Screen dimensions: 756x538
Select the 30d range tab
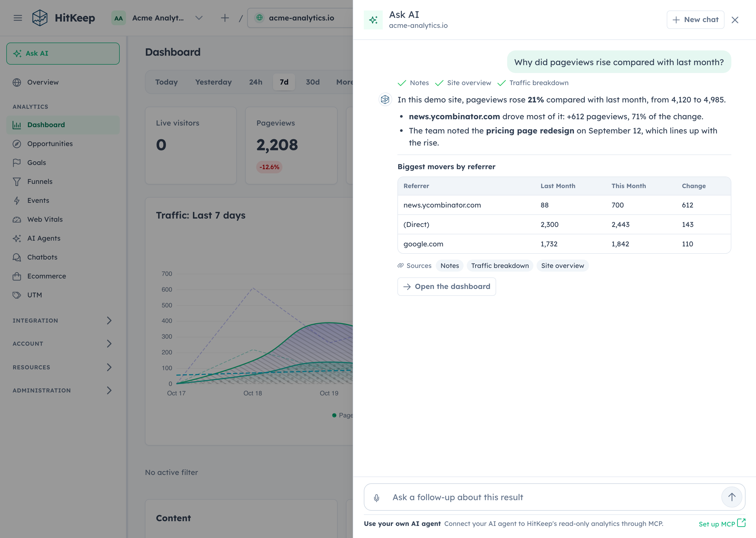pos(312,82)
